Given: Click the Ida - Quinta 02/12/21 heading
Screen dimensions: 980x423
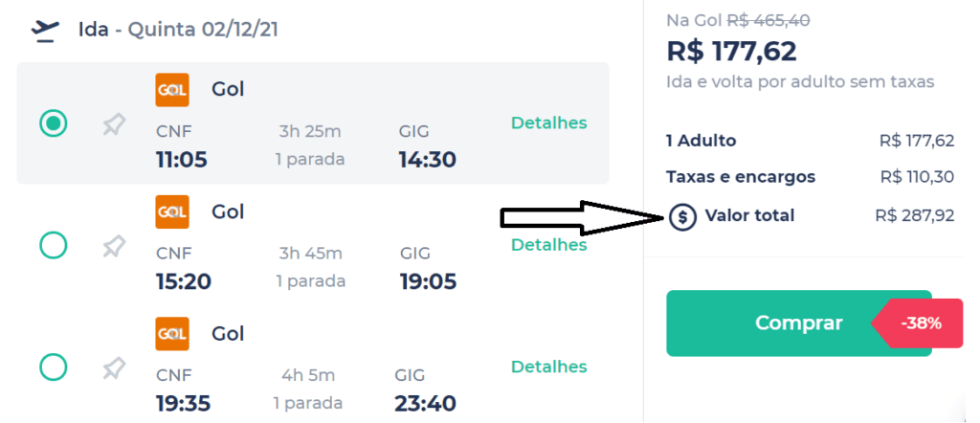Looking at the screenshot, I should 178,30.
